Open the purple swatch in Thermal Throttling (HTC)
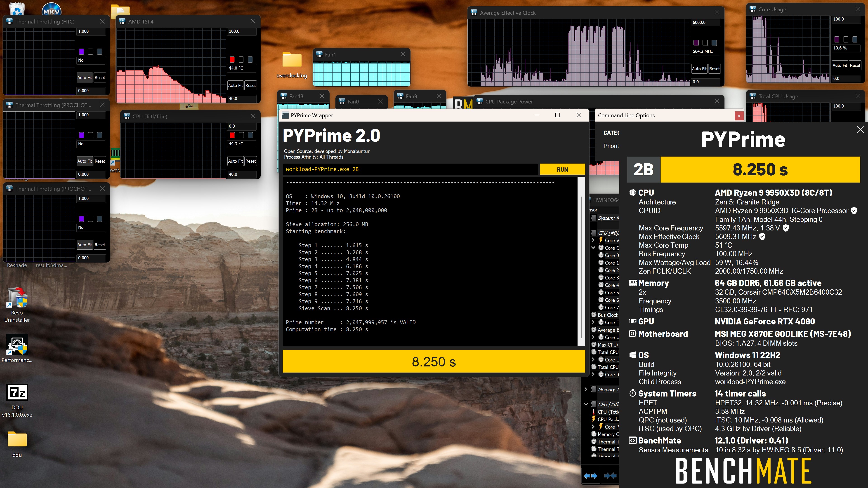 81,52
